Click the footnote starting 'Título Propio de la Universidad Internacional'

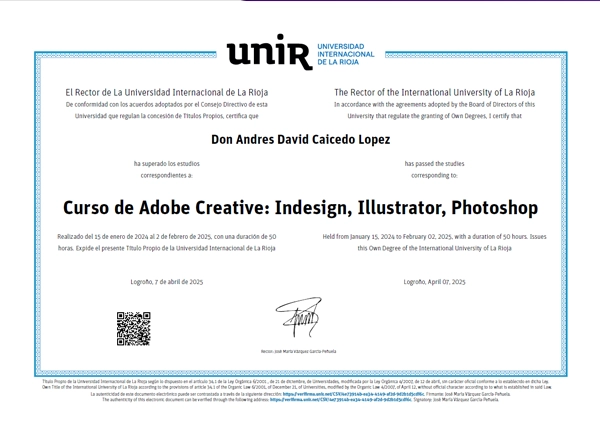295,382
